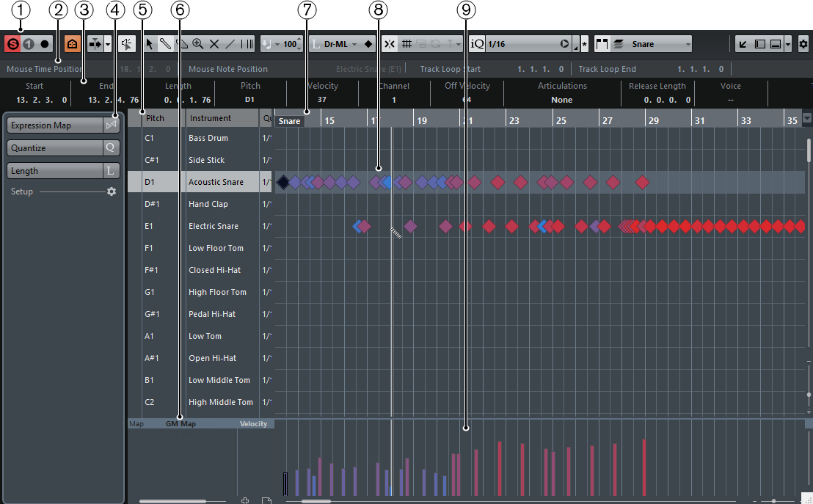Click the Articulations value None
This screenshot has width=813, height=504.
tap(562, 100)
